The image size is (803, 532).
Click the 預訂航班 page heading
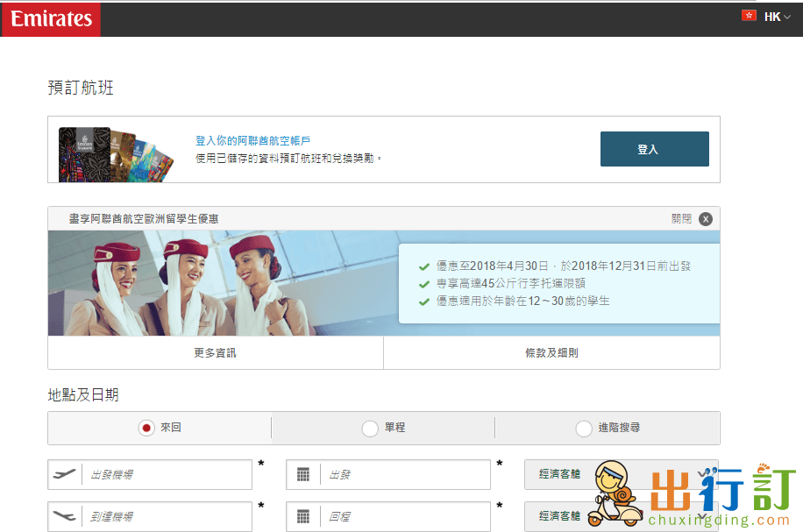click(x=81, y=87)
